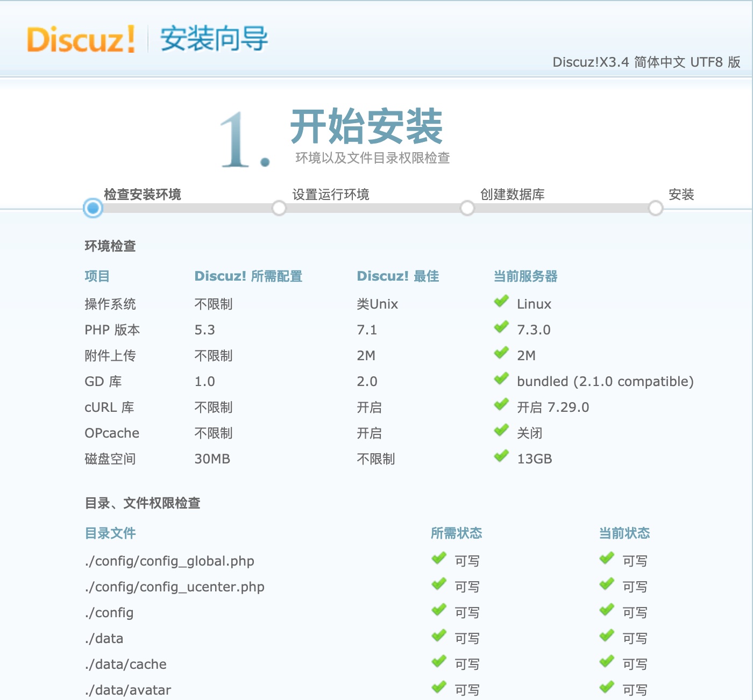The width and height of the screenshot is (753, 700).
Task: Click the 项目 column header
Action: click(97, 276)
